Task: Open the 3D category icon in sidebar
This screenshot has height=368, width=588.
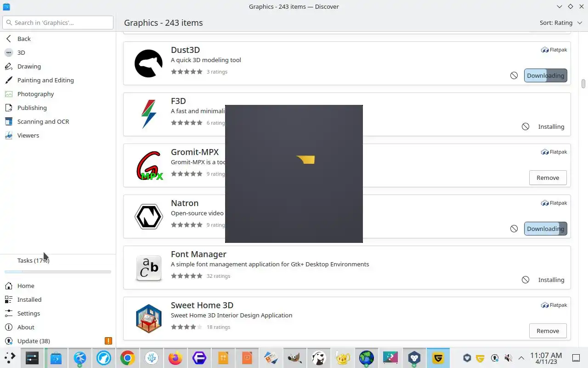Action: (x=9, y=52)
